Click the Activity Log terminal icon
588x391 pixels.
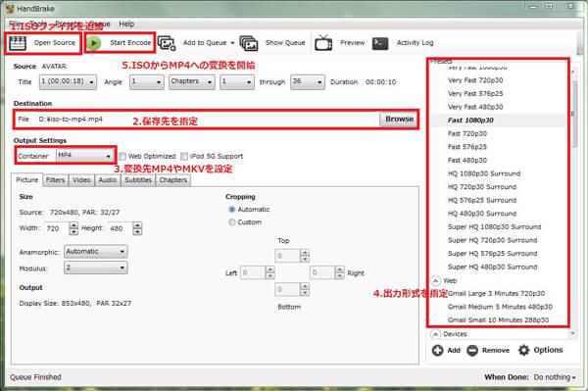[380, 43]
